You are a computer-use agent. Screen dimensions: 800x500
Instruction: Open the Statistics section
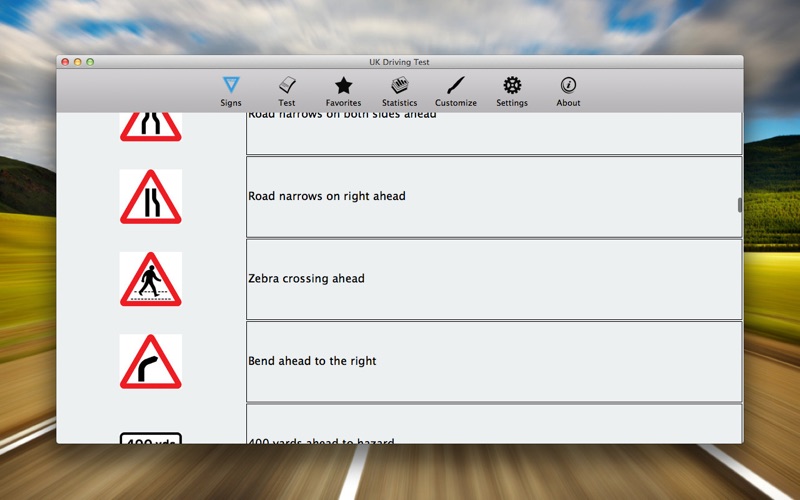(399, 91)
